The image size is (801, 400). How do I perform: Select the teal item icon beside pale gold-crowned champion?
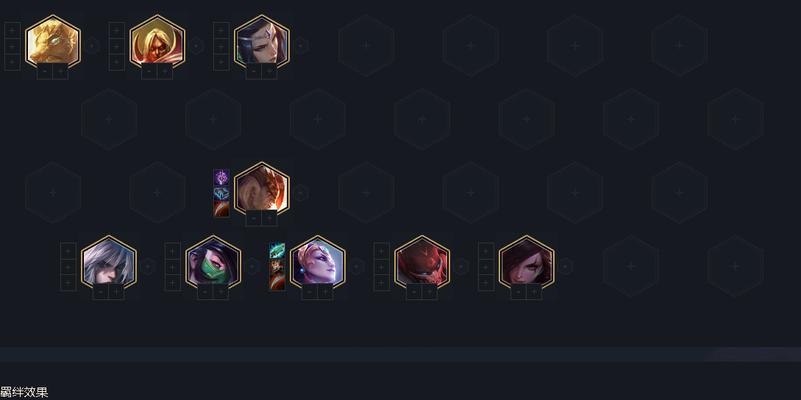[x=277, y=250]
